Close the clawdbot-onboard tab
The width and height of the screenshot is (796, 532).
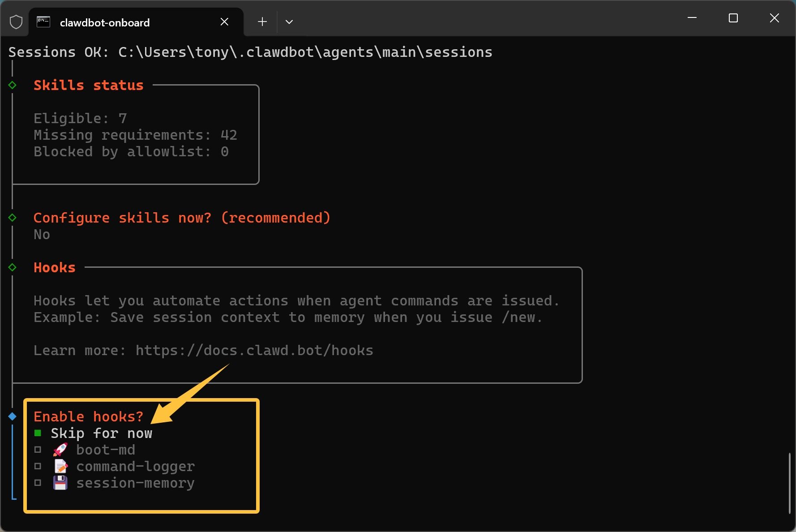[x=225, y=22]
